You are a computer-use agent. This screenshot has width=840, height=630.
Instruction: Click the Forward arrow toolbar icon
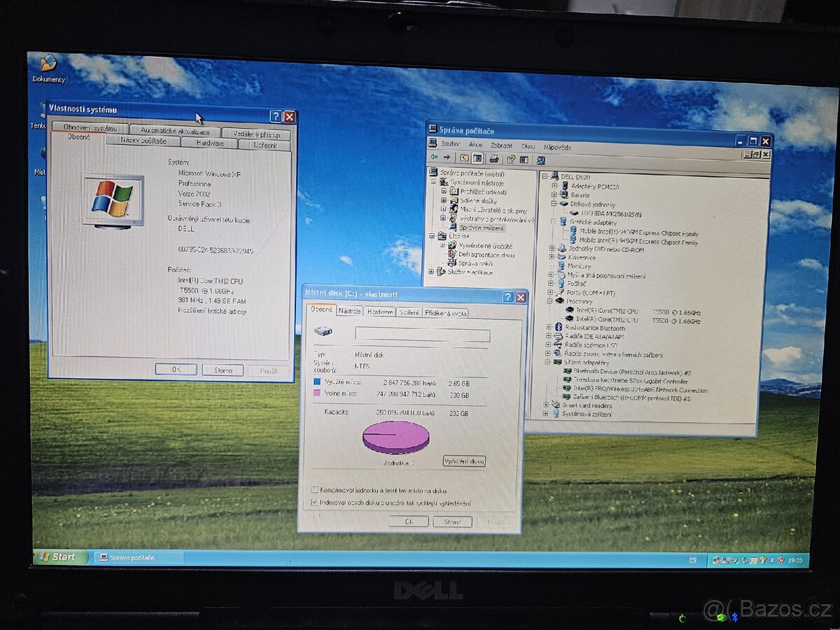447,158
